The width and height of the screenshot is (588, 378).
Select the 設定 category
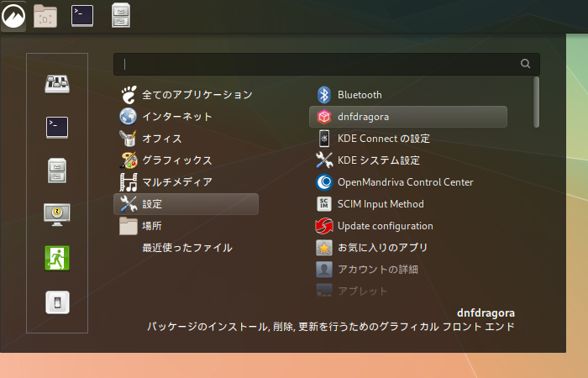click(186, 204)
